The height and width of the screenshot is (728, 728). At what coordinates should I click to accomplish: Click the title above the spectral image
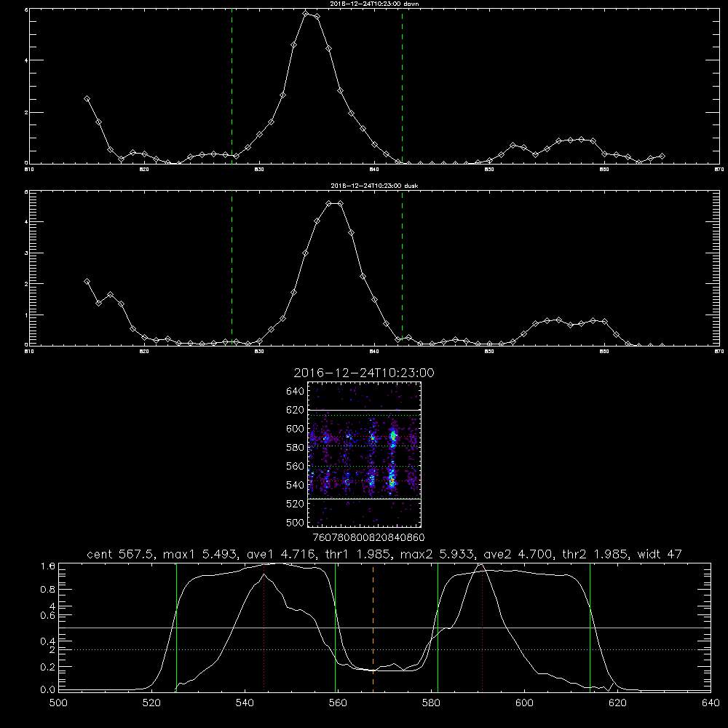(x=364, y=373)
